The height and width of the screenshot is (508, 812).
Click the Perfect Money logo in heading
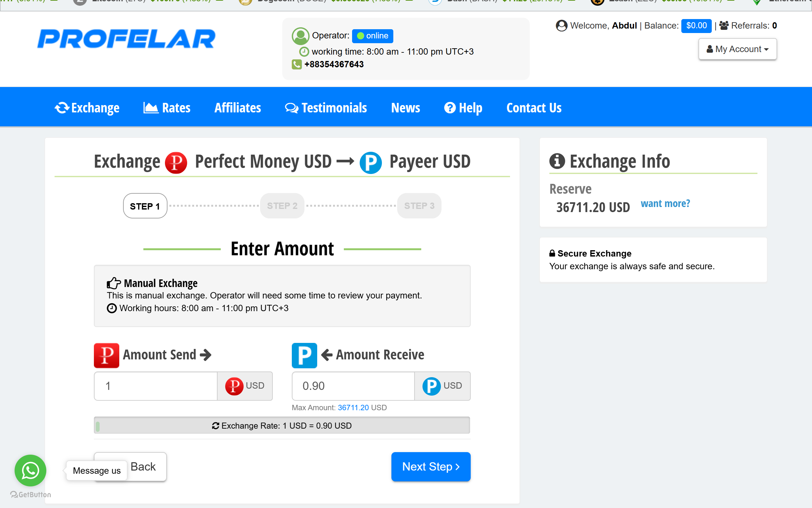pyautogui.click(x=176, y=163)
